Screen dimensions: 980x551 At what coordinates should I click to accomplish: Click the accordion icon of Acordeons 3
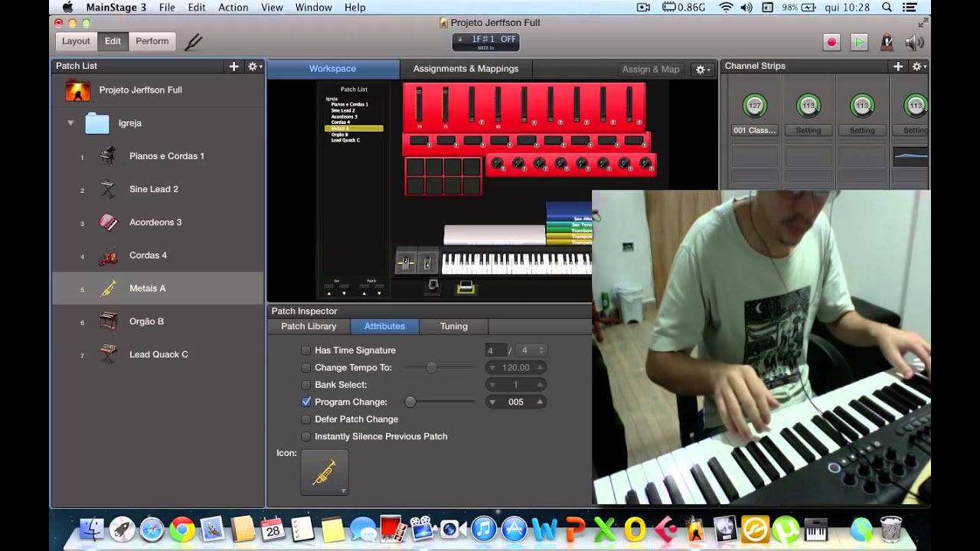pyautogui.click(x=108, y=223)
